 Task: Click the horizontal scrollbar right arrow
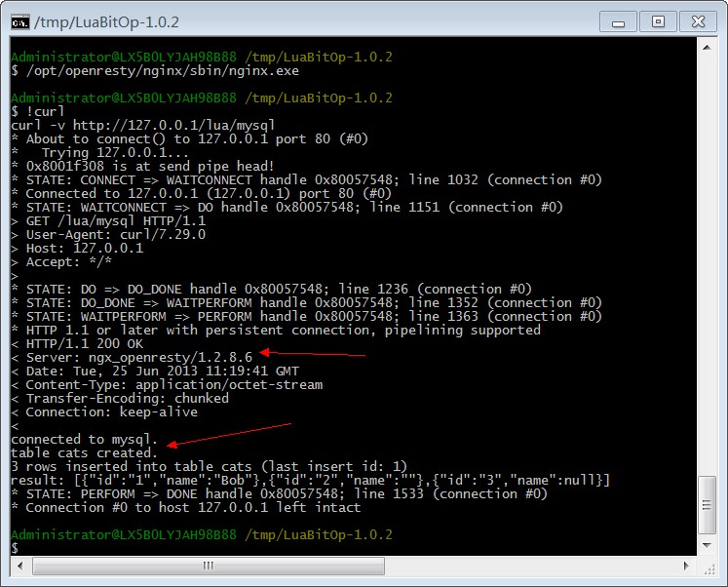pyautogui.click(x=687, y=566)
